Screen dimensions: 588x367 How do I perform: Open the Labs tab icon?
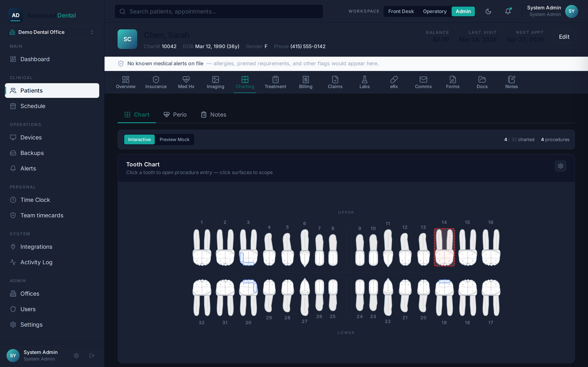click(x=364, y=79)
